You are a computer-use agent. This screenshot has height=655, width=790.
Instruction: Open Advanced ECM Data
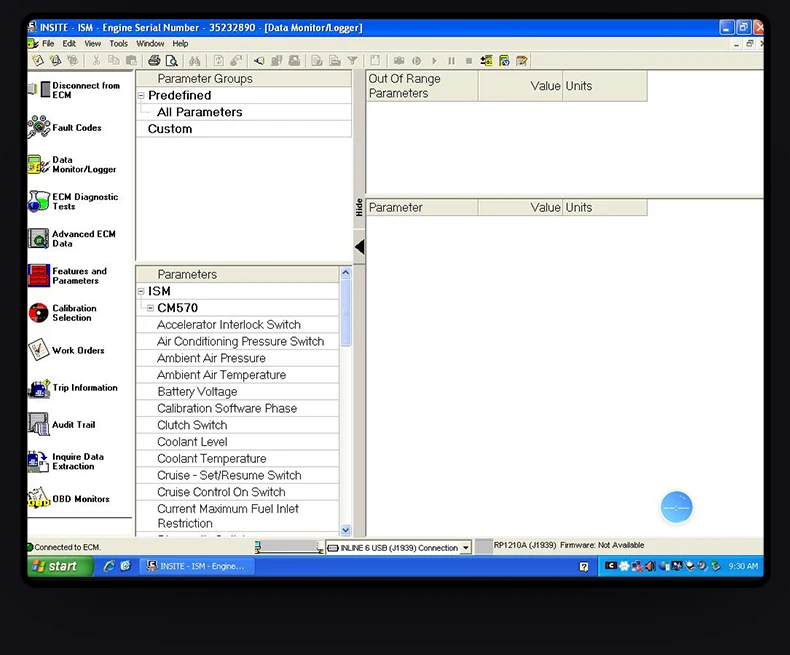72,238
